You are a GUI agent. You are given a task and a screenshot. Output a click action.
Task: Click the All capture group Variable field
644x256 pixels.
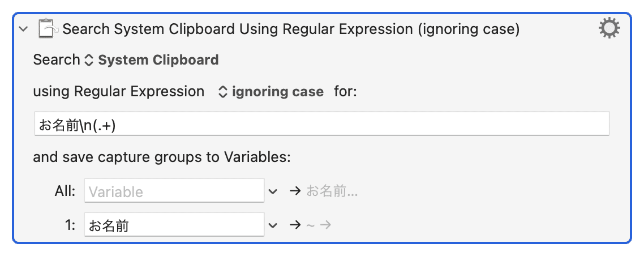(x=174, y=191)
